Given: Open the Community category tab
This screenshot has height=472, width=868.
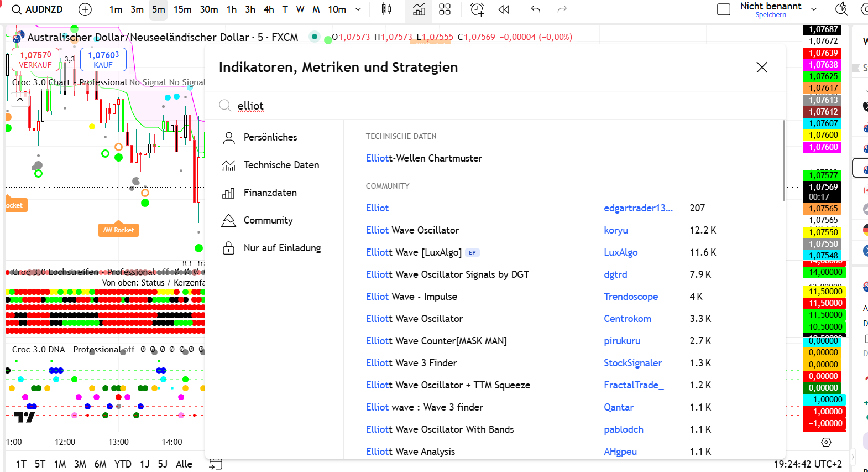Looking at the screenshot, I should click(268, 220).
